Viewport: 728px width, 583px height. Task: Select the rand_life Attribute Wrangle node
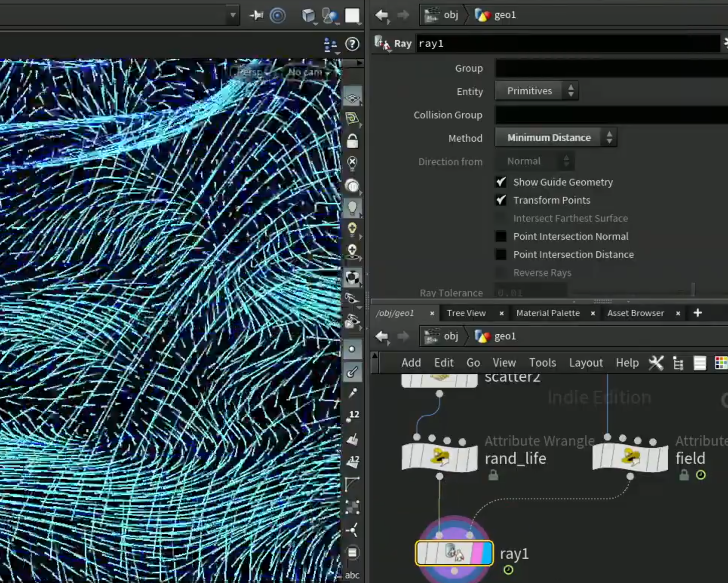(x=439, y=457)
